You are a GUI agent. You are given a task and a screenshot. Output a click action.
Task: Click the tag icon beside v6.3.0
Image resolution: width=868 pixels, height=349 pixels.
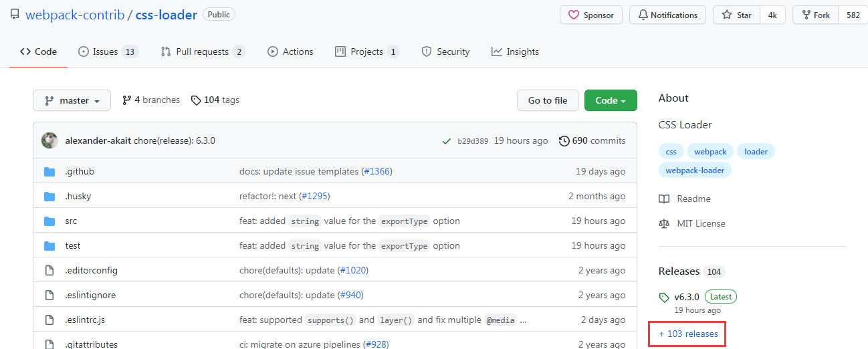pyautogui.click(x=664, y=298)
